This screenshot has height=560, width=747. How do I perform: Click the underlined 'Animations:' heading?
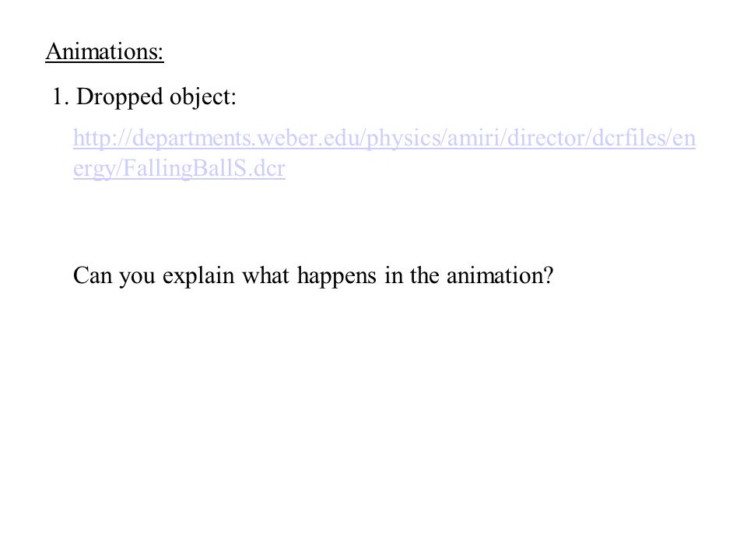[105, 51]
